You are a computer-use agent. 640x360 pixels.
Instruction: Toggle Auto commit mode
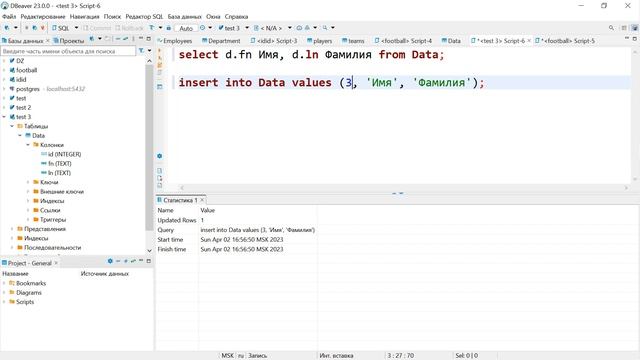[186, 28]
